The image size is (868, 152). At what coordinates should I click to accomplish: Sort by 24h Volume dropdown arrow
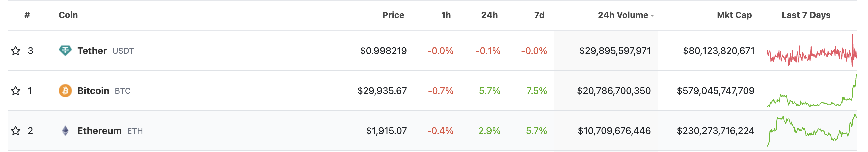[652, 15]
